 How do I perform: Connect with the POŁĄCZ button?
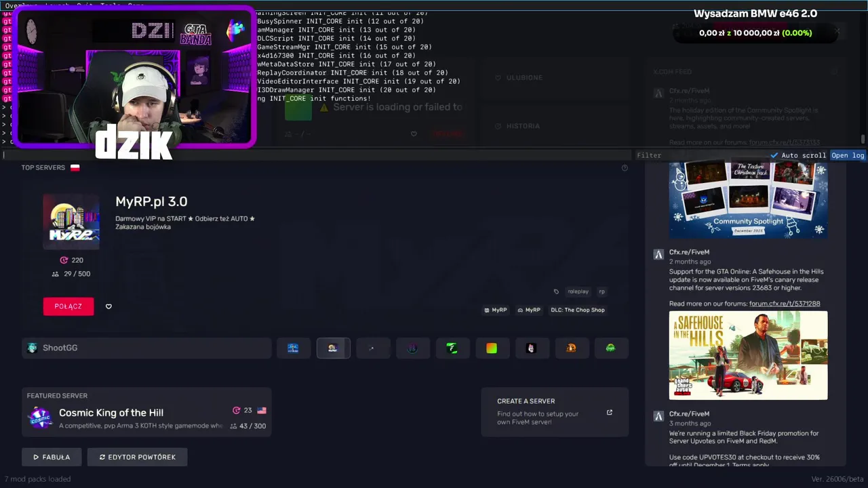(68, 306)
